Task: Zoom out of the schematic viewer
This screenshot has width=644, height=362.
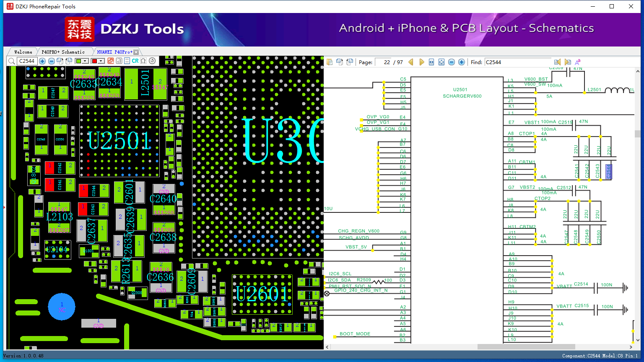Action: (452, 62)
